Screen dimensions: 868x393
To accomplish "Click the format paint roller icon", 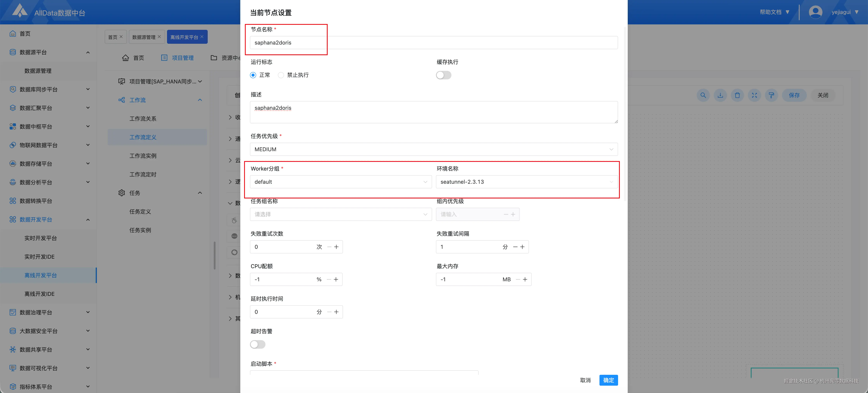I will click(771, 95).
